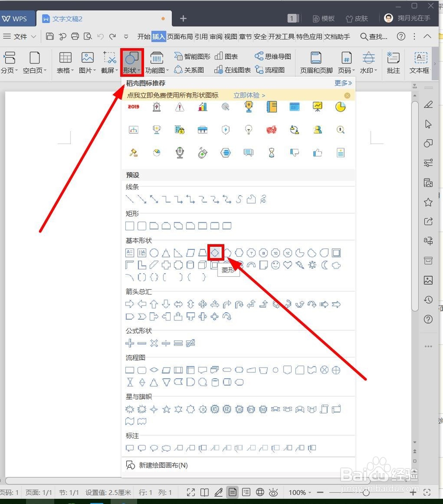The width and height of the screenshot is (443, 504).
Task: Toggle full screen view in status bar
Action: [190, 492]
